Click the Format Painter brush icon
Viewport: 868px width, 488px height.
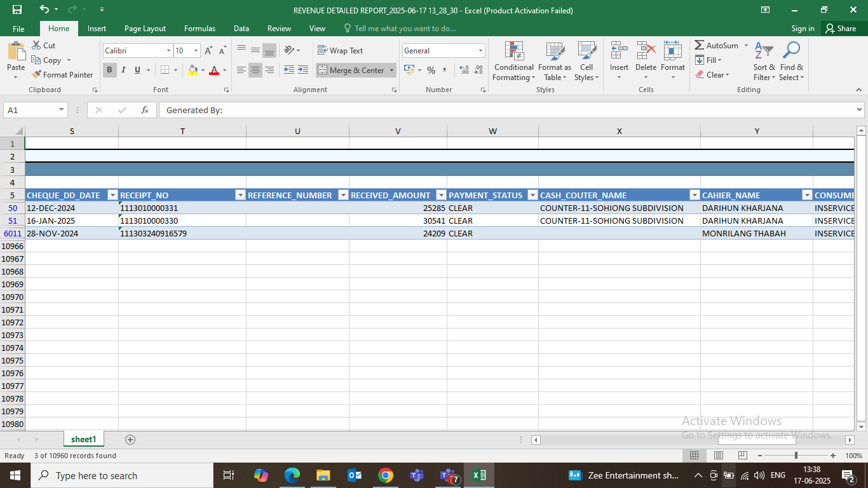[x=37, y=75]
